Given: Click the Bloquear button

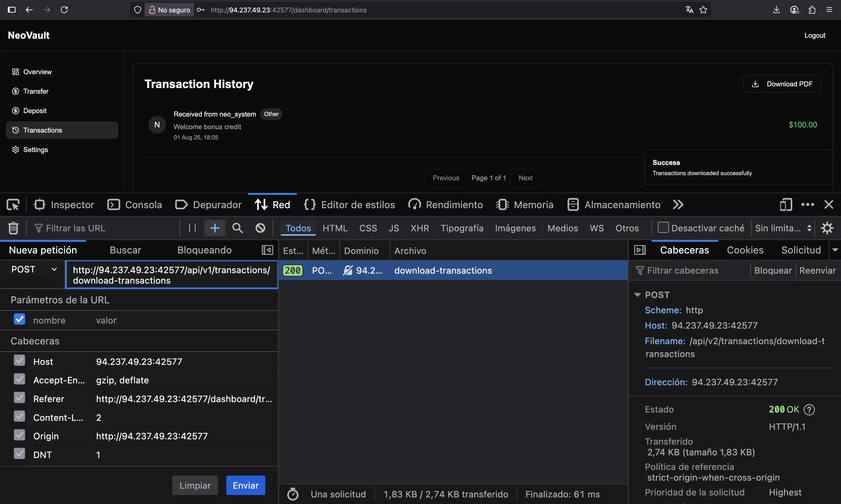Looking at the screenshot, I should (773, 270).
